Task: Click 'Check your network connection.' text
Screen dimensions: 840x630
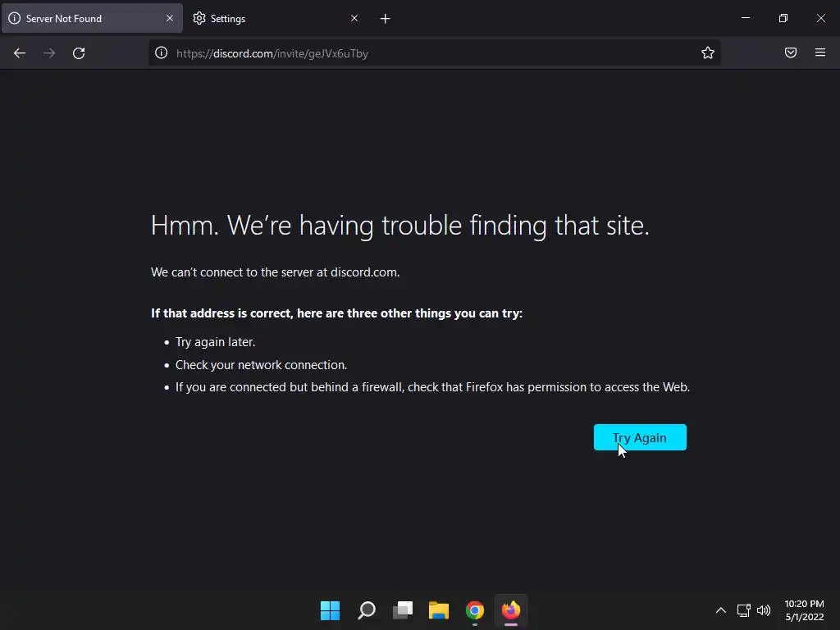Action: click(x=262, y=365)
